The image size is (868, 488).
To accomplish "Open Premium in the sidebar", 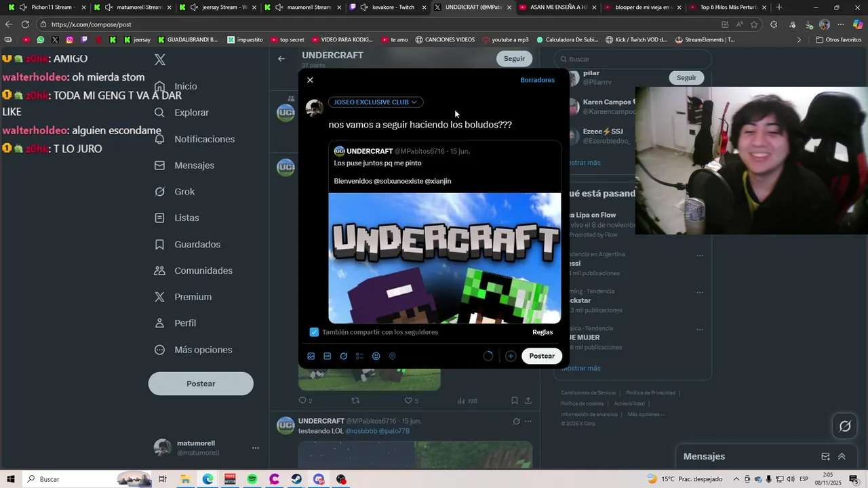I will coord(183,297).
